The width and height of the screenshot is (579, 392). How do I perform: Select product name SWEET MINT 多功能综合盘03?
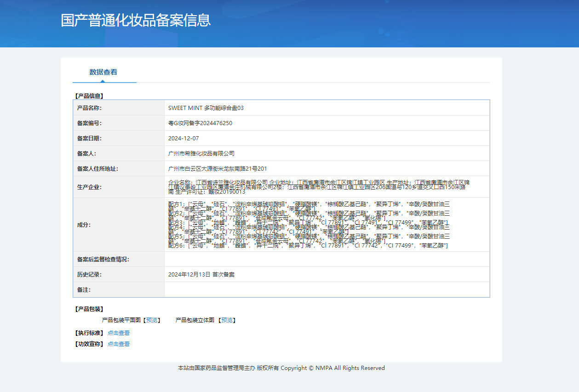[x=206, y=108]
